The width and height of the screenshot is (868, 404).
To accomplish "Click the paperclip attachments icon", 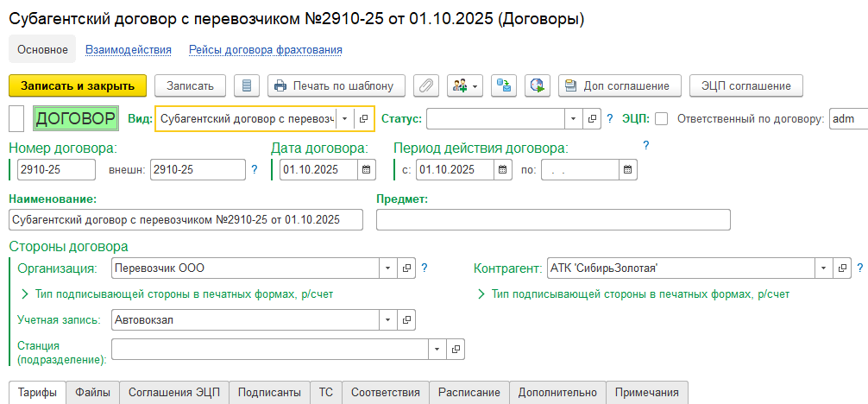I will point(425,85).
